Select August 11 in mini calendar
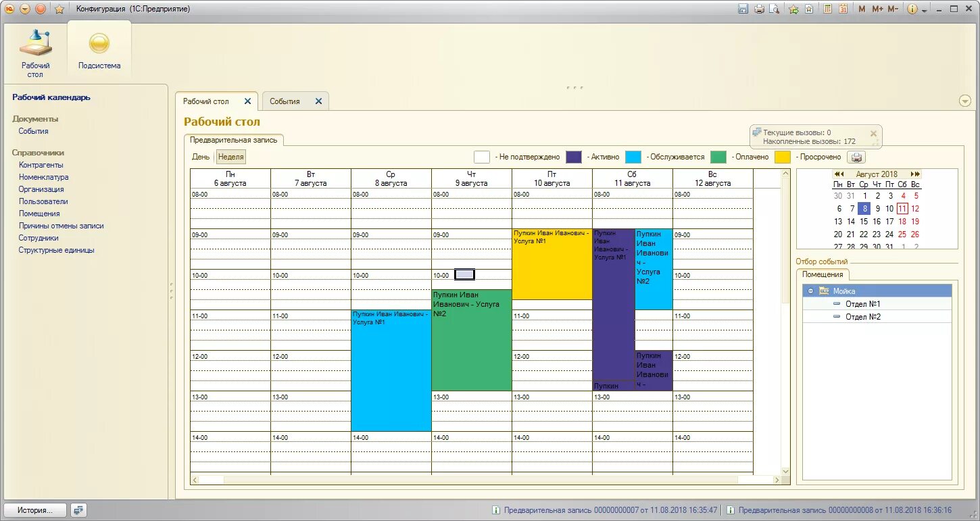Screen dimensions: 980x521 tap(902, 209)
